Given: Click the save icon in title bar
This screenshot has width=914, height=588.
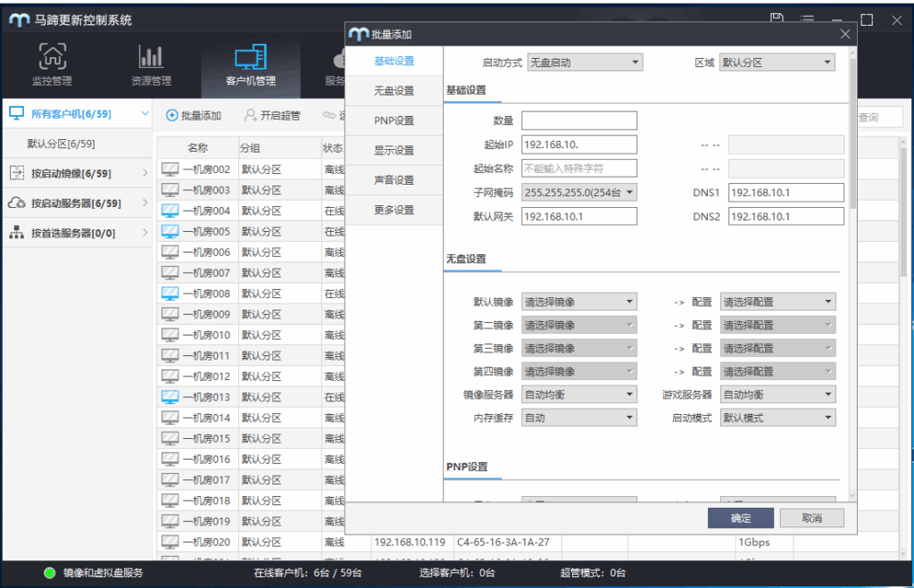Looking at the screenshot, I should tap(775, 18).
